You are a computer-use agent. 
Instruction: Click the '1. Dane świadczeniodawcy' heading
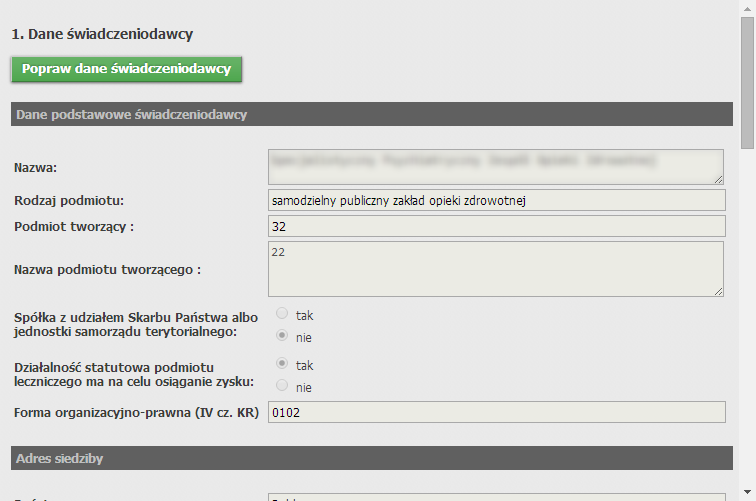pyautogui.click(x=102, y=34)
